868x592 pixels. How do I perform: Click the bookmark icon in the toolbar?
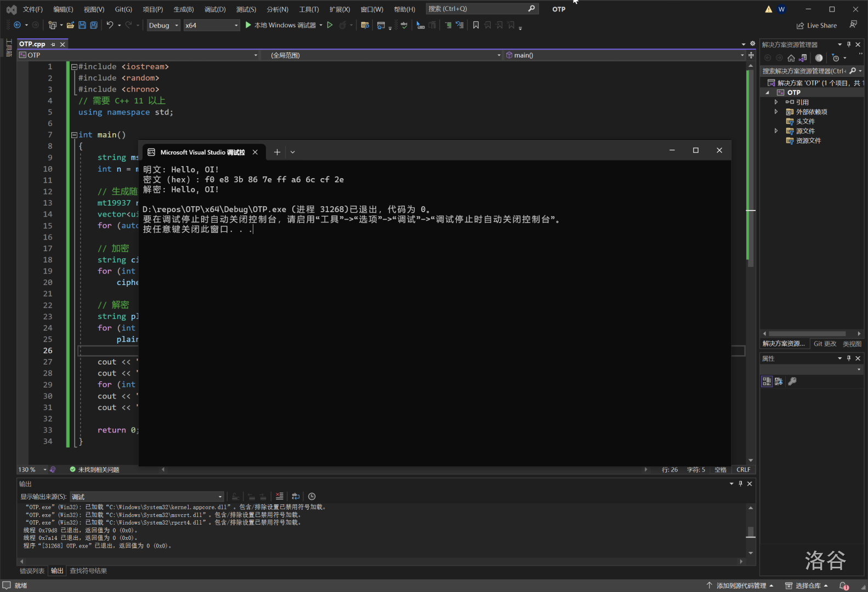coord(475,25)
